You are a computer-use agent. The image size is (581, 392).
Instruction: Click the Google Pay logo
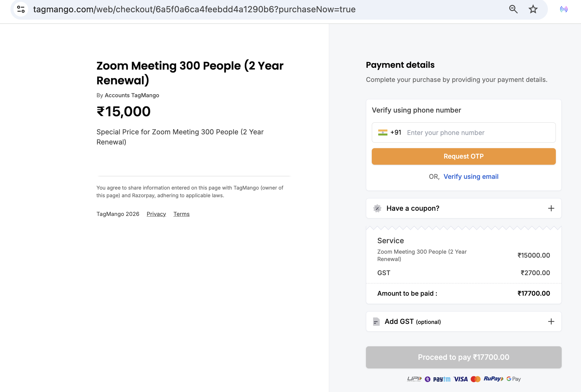[514, 379]
